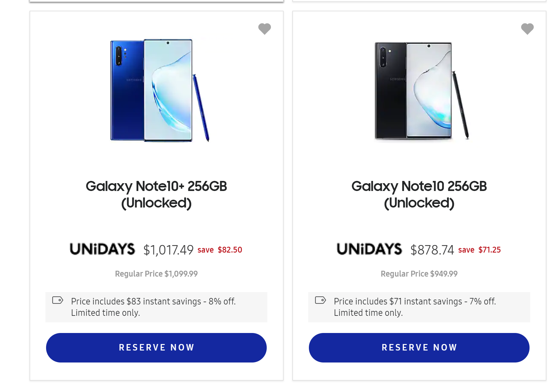Click the 8% off instant savings message
Image resolution: width=549 pixels, height=392 pixels.
(153, 307)
